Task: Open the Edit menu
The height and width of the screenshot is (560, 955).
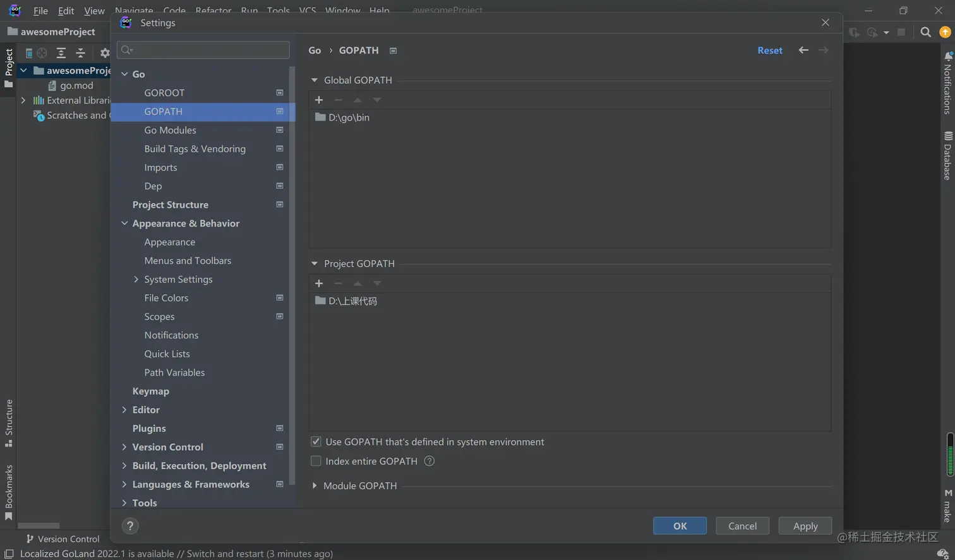Action: [x=66, y=11]
